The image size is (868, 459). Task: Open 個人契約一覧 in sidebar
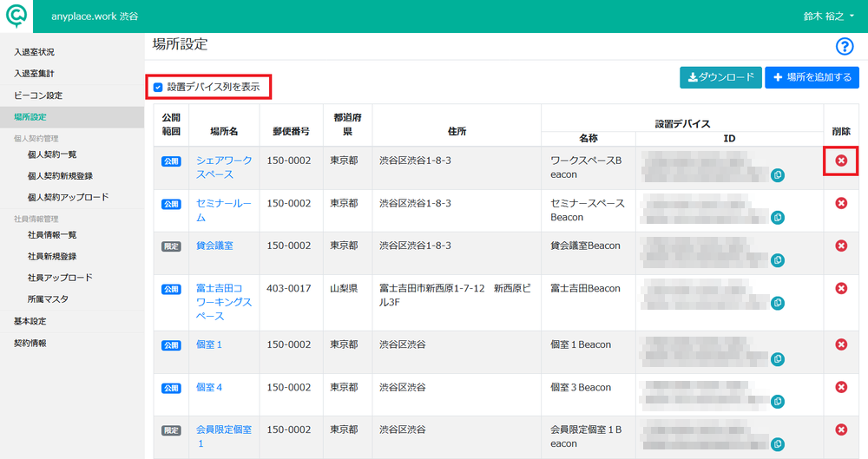[x=52, y=154]
